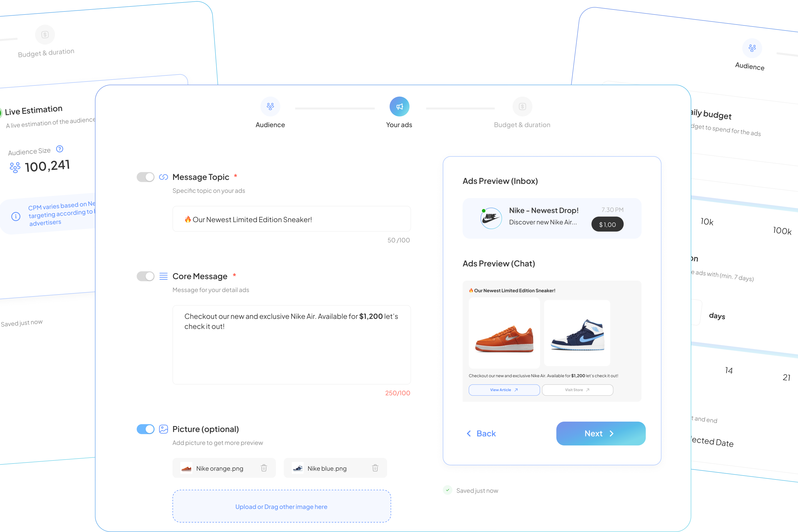Click the smiley/picture icon next to Picture optional
The height and width of the screenshot is (532, 798).
click(x=164, y=429)
